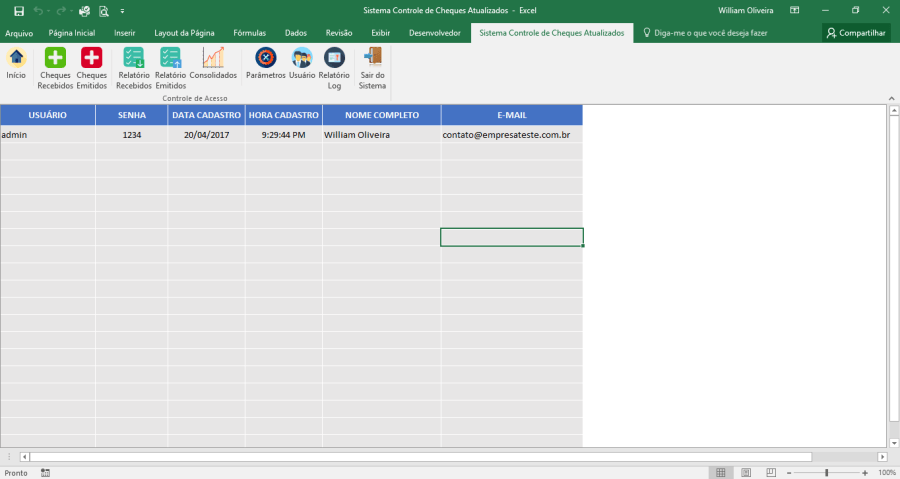Select the William Oliveira name cell
This screenshot has width=900, height=479.
pyautogui.click(x=382, y=135)
